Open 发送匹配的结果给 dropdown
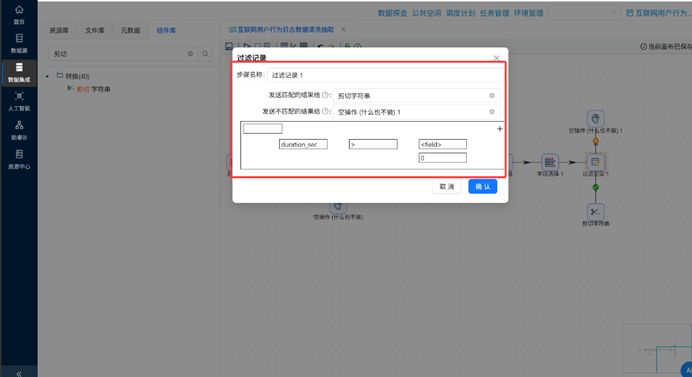The image size is (692, 377). point(416,95)
